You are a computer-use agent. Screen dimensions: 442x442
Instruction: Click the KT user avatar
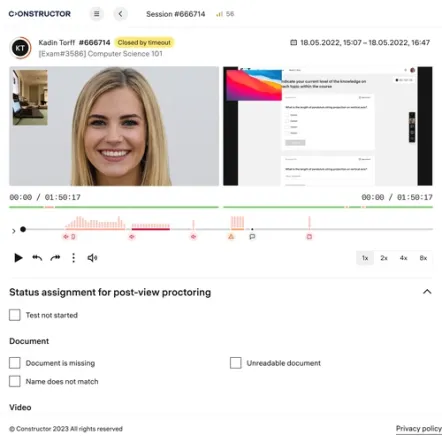[20, 48]
